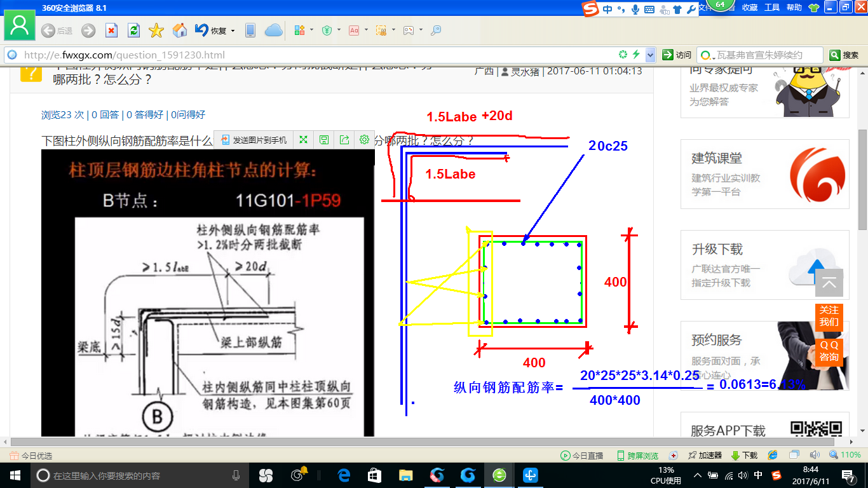
Task: Open the cloud sync icon
Action: pyautogui.click(x=273, y=30)
